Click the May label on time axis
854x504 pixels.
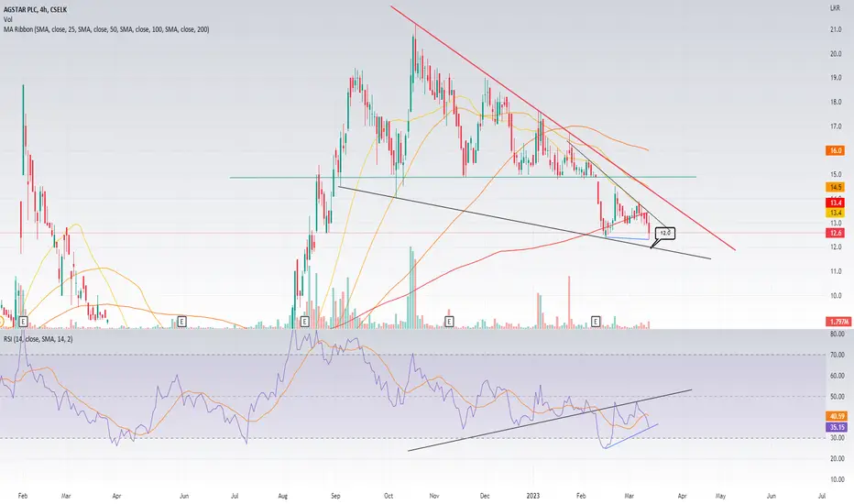[720, 496]
